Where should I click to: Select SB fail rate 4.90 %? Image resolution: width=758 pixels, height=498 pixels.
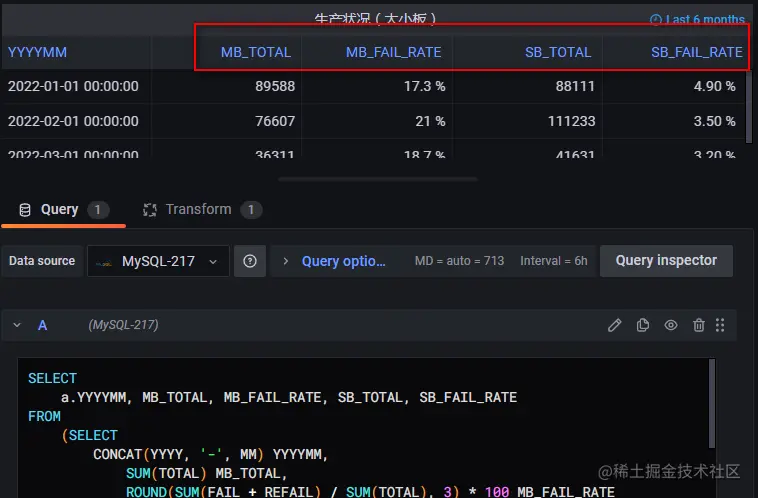tap(714, 86)
